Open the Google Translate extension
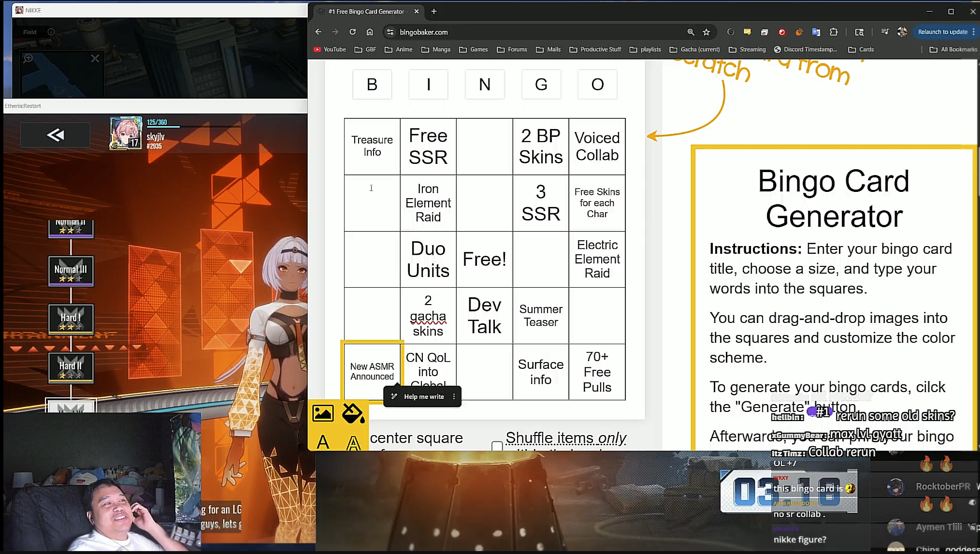980x554 pixels. click(816, 32)
